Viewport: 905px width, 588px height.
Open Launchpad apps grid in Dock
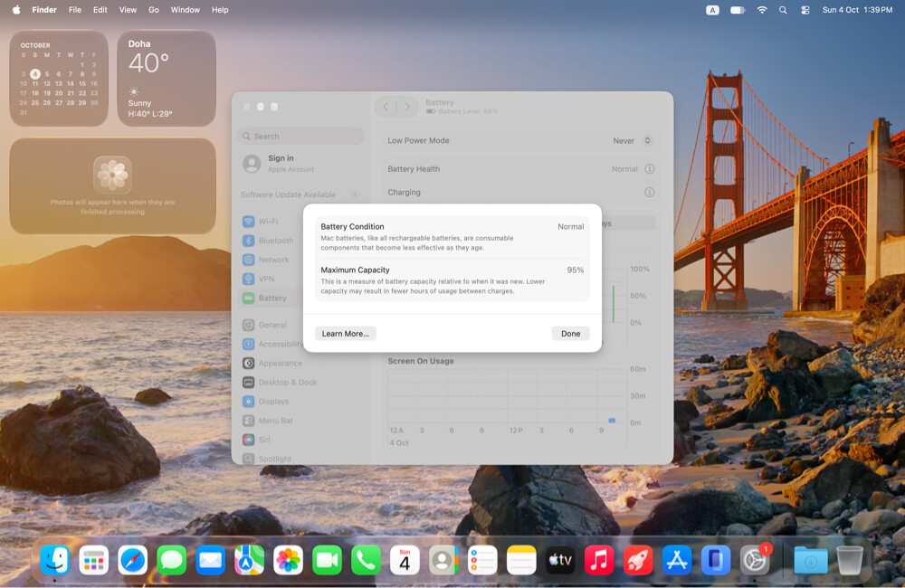pyautogui.click(x=93, y=560)
